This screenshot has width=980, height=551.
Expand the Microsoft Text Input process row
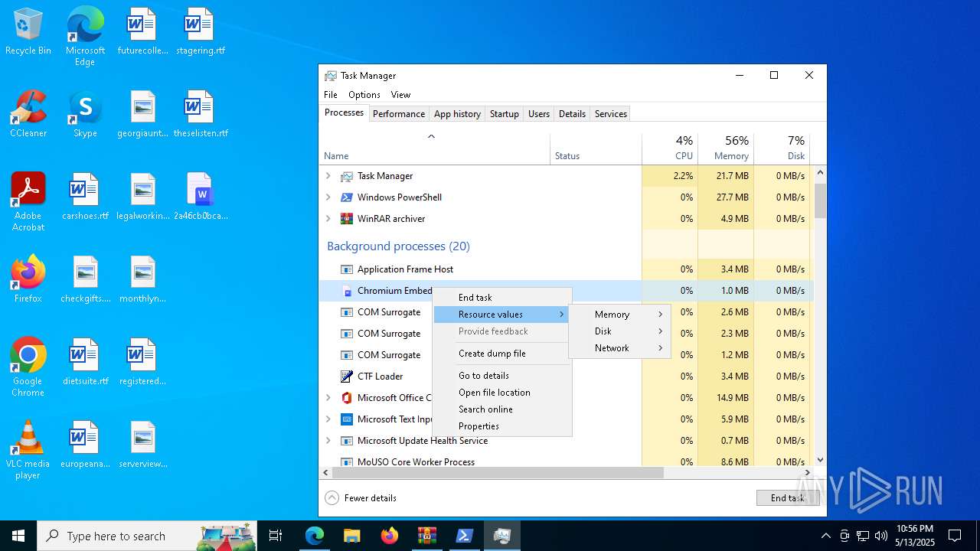pos(328,419)
